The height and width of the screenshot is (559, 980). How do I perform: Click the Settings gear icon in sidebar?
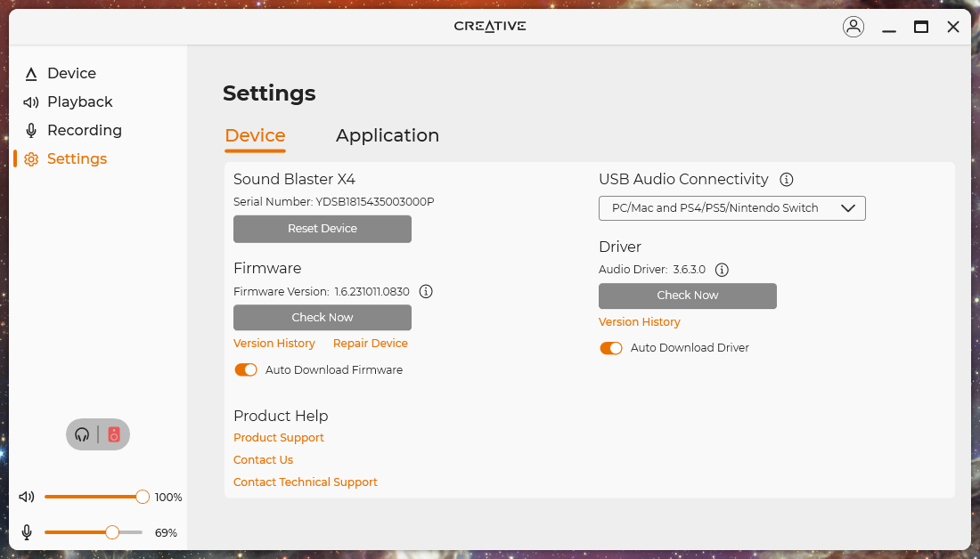pos(30,159)
